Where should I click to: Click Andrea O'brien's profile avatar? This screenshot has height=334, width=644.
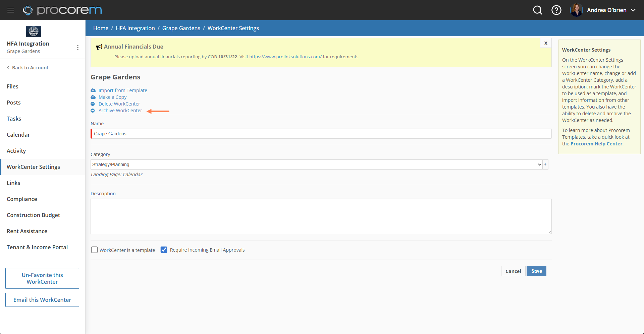click(577, 10)
